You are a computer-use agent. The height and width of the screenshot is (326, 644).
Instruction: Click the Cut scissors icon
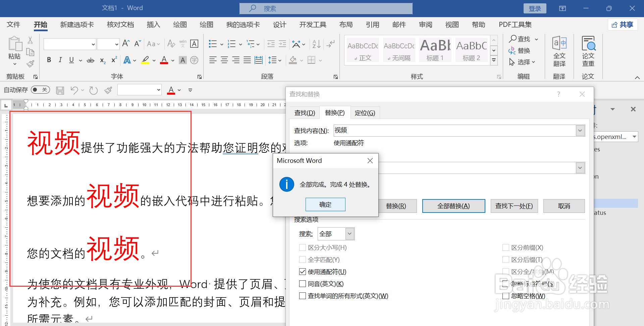point(30,40)
